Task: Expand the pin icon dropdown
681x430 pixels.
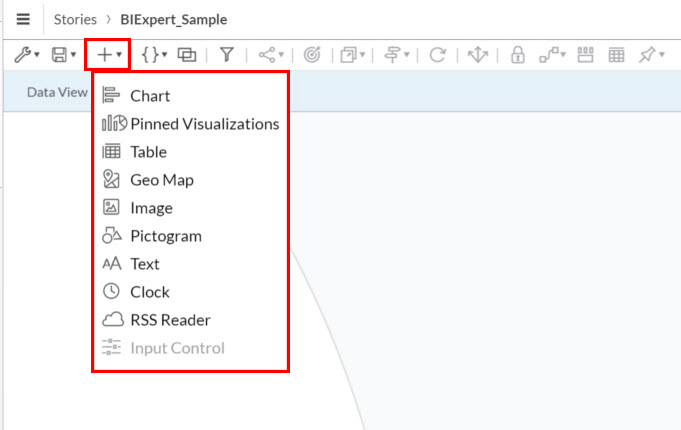Action: point(661,55)
